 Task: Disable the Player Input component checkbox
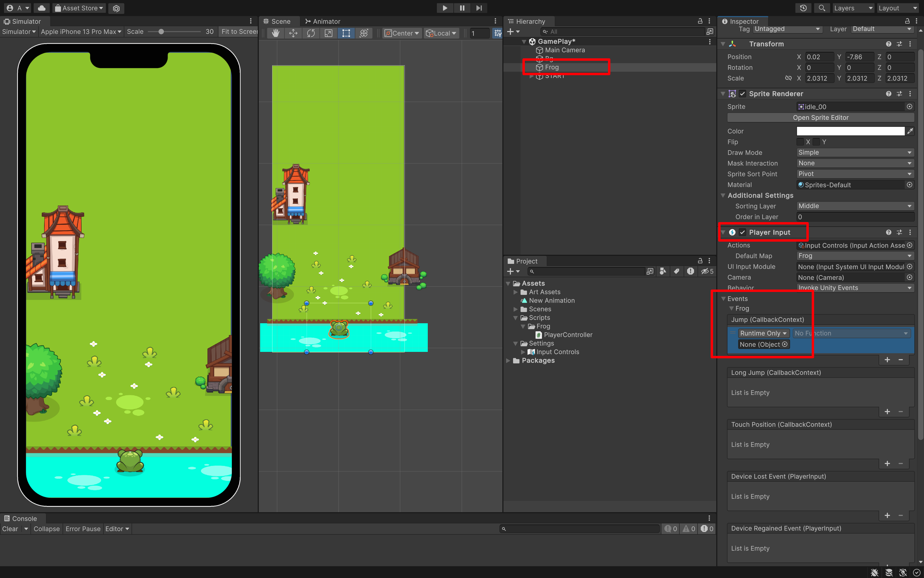tap(742, 233)
